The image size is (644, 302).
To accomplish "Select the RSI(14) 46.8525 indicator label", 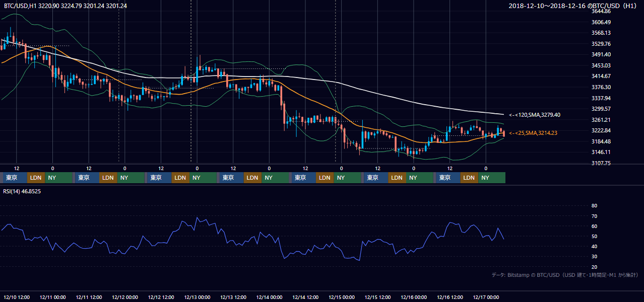I will (23, 192).
